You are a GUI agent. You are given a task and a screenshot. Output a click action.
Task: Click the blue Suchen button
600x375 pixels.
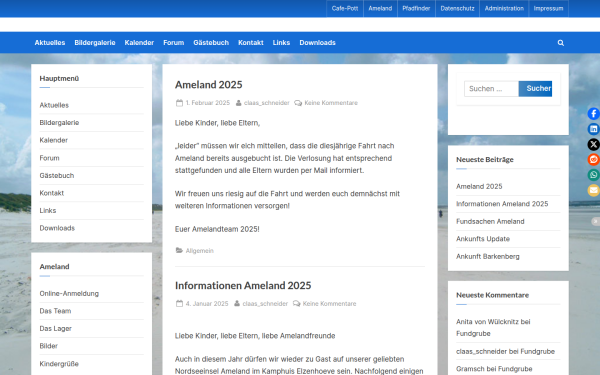click(535, 89)
